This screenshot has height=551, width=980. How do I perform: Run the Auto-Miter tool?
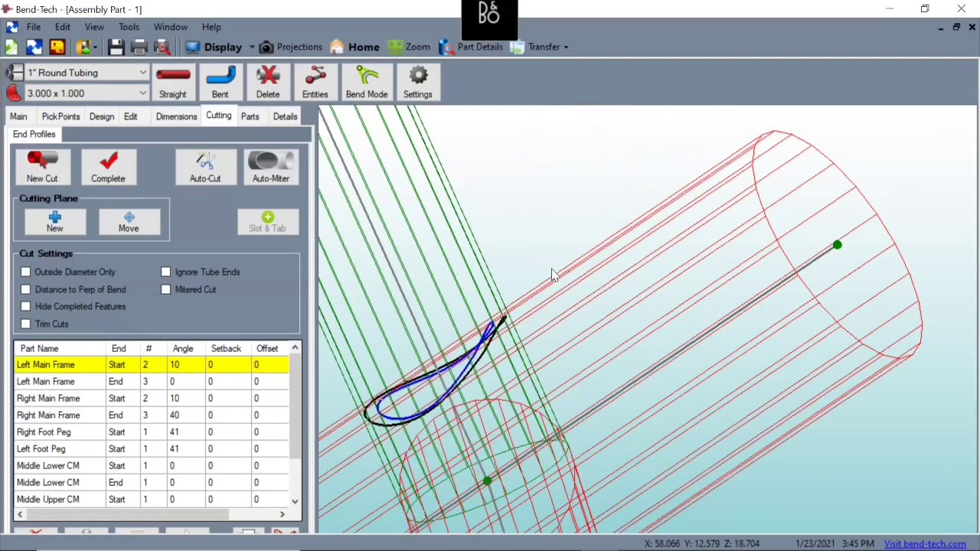pos(271,167)
